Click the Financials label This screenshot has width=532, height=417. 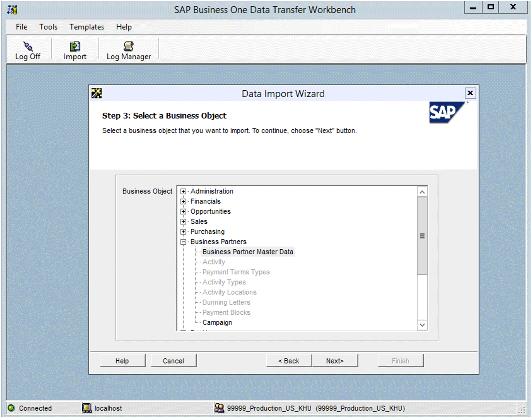(x=206, y=201)
